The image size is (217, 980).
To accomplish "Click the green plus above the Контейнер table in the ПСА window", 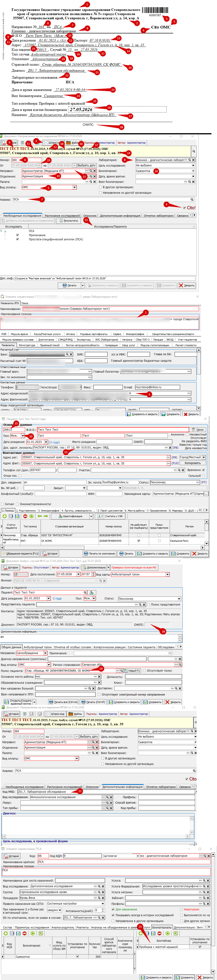I will coord(140,933).
